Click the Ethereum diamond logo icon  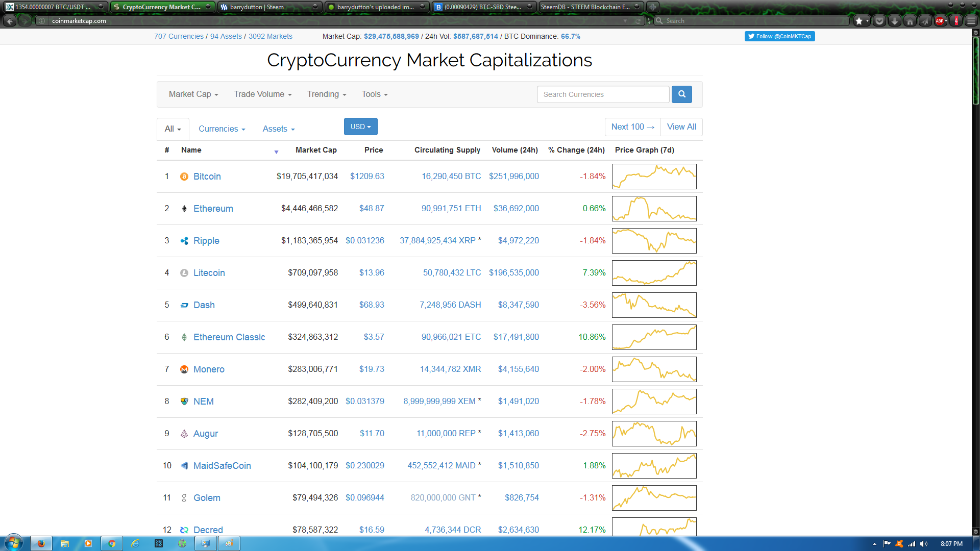tap(184, 209)
